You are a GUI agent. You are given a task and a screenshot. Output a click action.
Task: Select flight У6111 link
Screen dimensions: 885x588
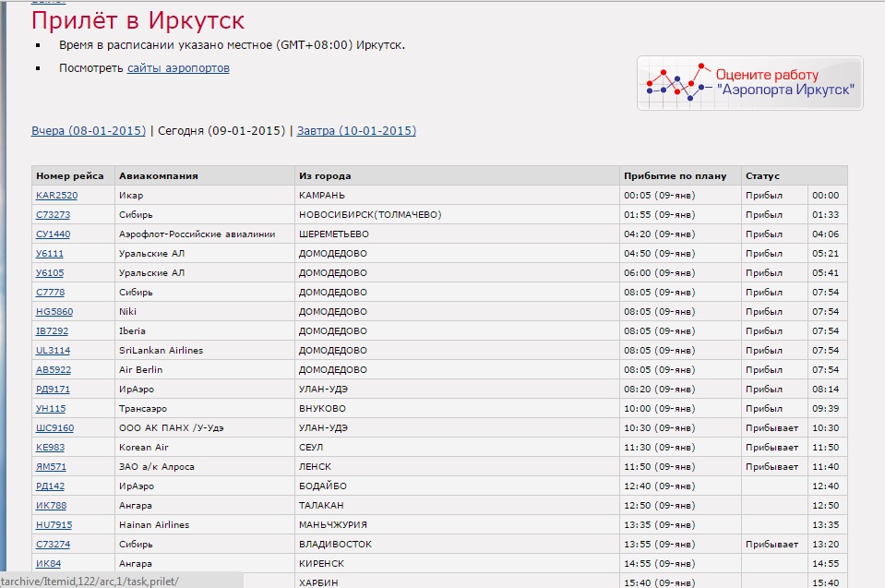(50, 254)
